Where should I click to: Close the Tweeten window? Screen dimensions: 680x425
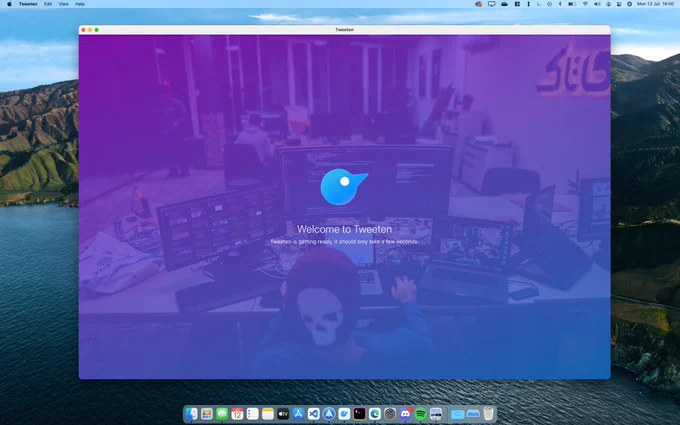tap(83, 30)
